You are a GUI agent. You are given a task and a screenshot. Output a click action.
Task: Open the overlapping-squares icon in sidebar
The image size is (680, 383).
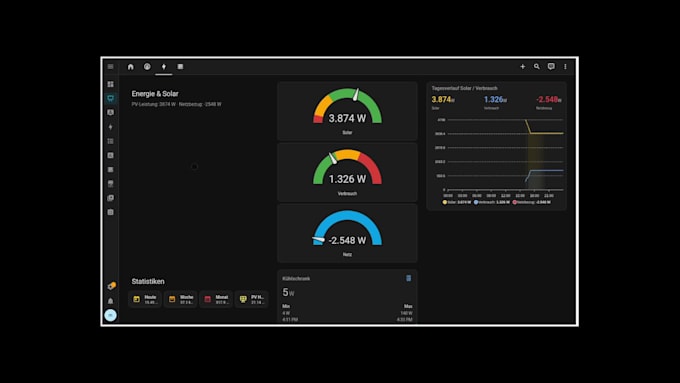(x=111, y=198)
